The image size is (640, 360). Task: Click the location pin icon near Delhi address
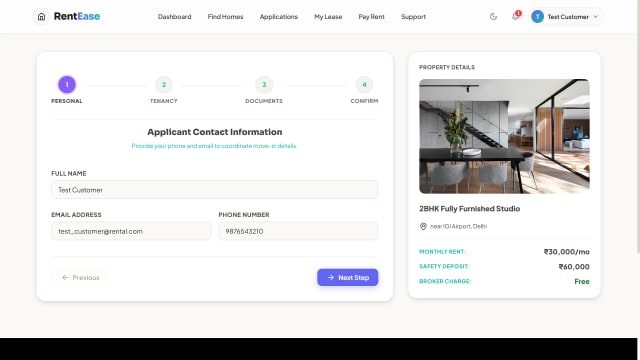(x=423, y=226)
